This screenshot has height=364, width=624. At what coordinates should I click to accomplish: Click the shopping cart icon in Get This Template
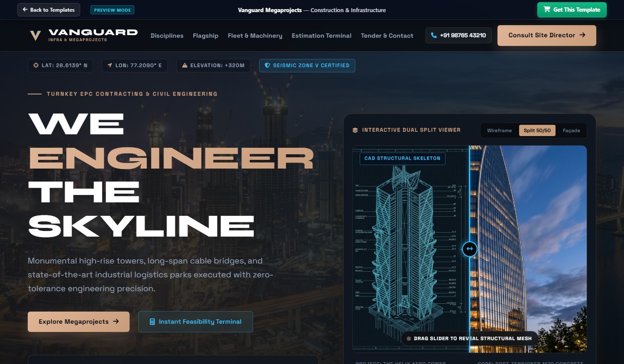pos(547,10)
